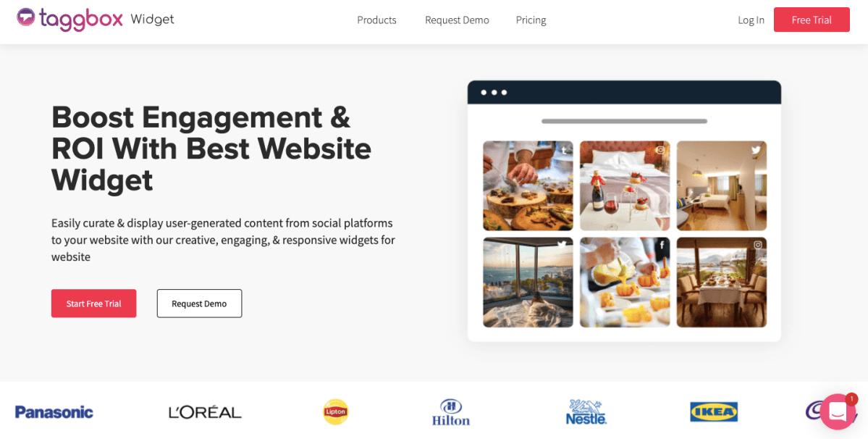Click the Free Trial header button
This screenshot has width=868, height=439.
click(812, 20)
